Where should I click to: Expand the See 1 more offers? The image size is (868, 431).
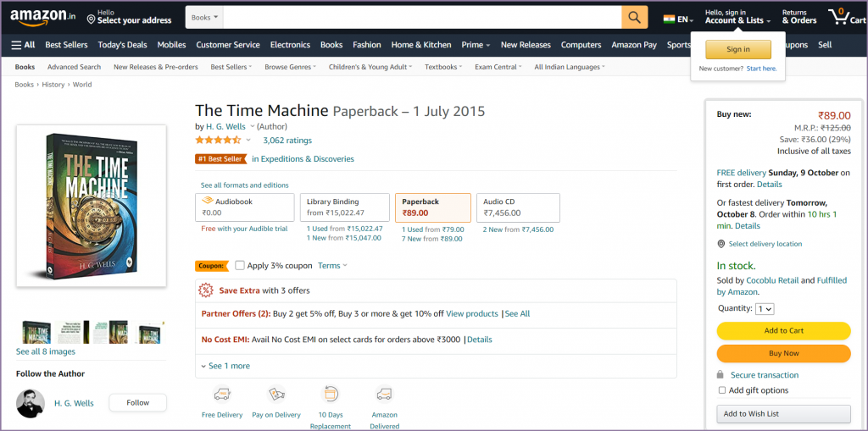[225, 366]
